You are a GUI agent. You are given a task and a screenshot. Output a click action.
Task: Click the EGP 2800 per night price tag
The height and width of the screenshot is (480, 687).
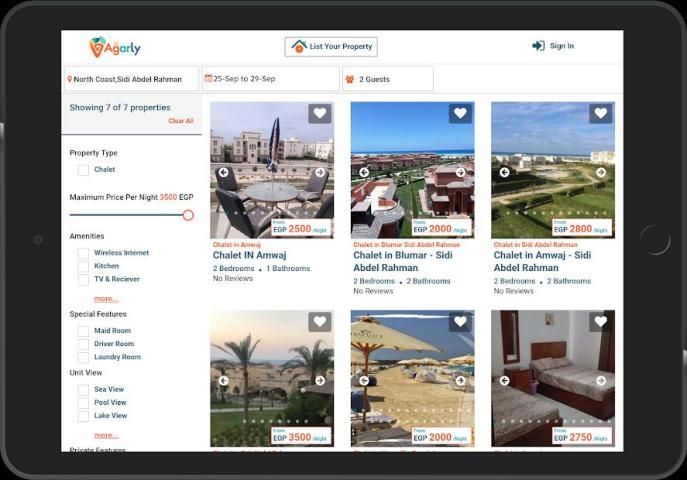tap(581, 228)
